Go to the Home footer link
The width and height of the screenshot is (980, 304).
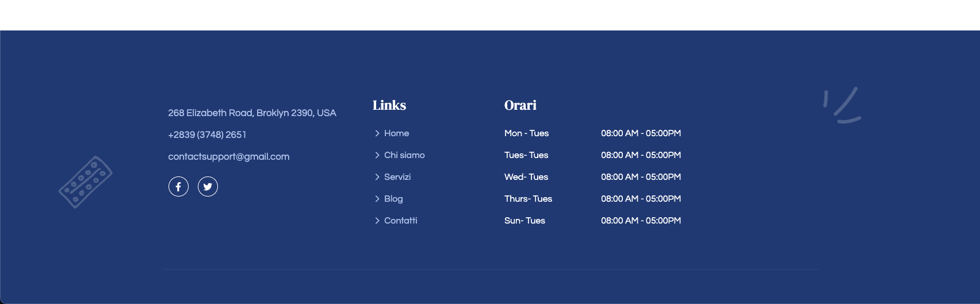(x=396, y=133)
